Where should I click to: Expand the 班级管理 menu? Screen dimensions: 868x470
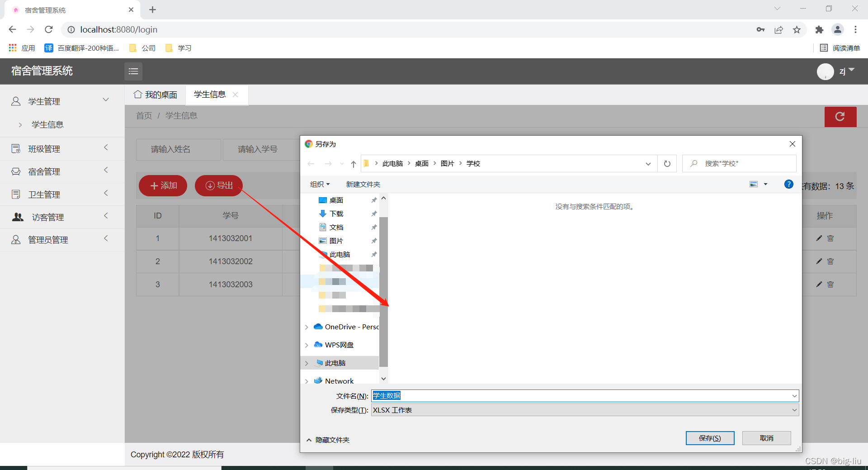[62, 148]
